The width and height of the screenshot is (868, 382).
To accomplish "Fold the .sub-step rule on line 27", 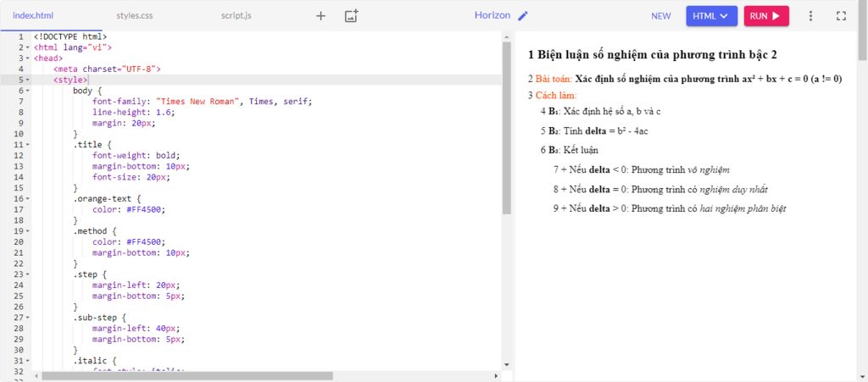I will (28, 317).
